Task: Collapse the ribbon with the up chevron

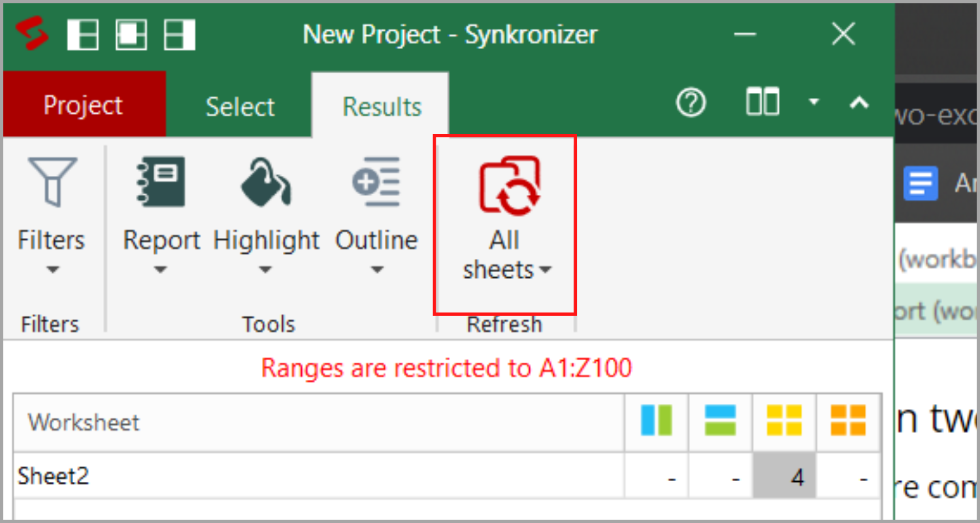Action: coord(858,103)
